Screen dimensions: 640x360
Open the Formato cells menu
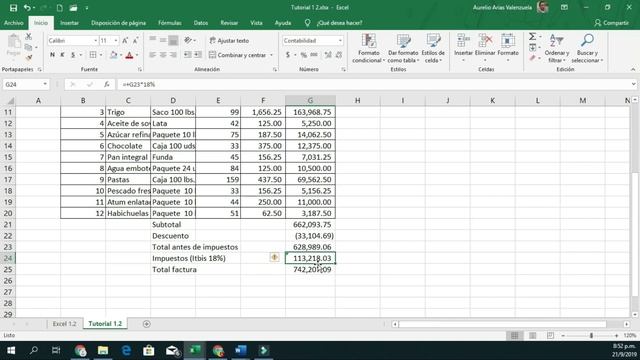(x=508, y=48)
